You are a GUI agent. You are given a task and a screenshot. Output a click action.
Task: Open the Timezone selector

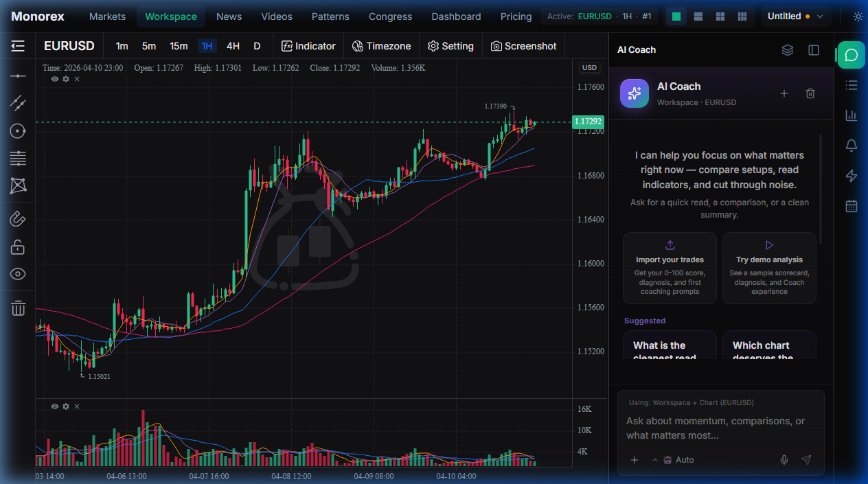[381, 46]
